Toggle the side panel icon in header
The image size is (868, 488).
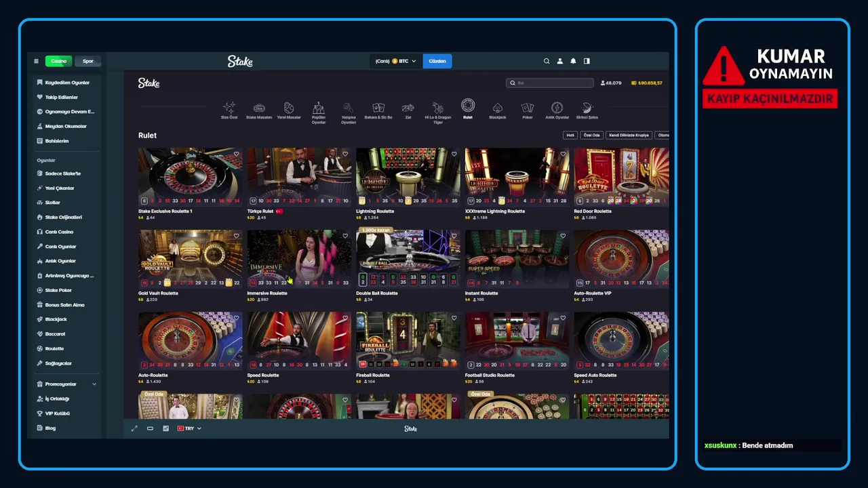587,61
